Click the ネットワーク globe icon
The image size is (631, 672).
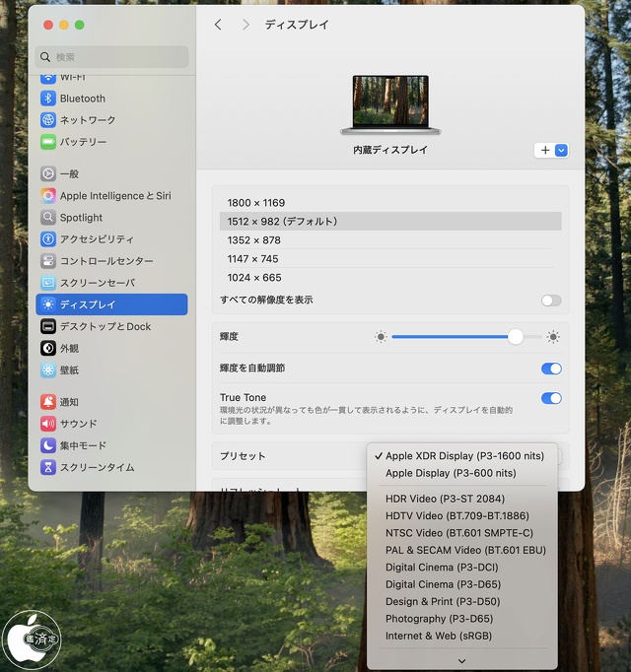coord(48,120)
